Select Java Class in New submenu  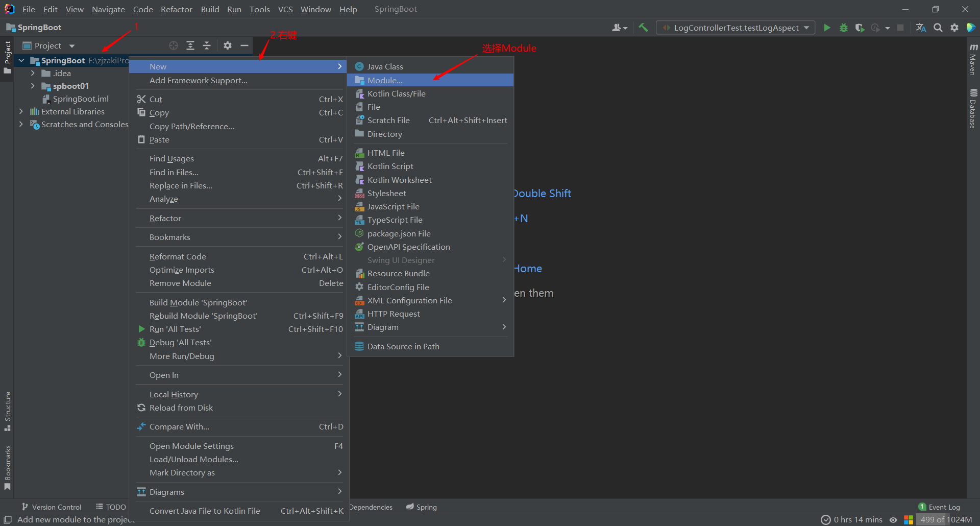[430, 66]
